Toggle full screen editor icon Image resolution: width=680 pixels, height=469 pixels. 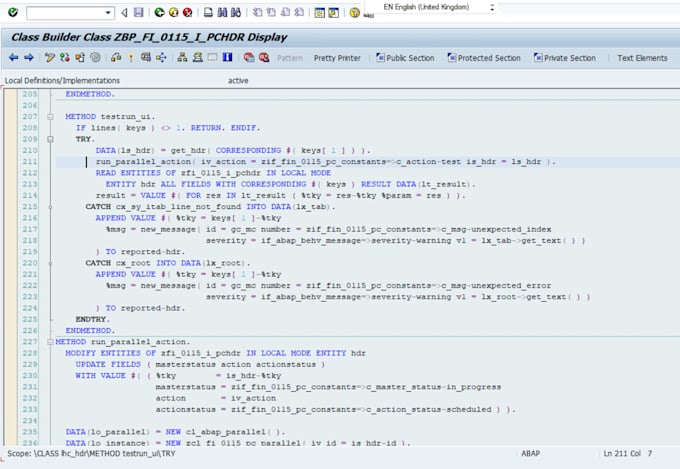pos(212,57)
